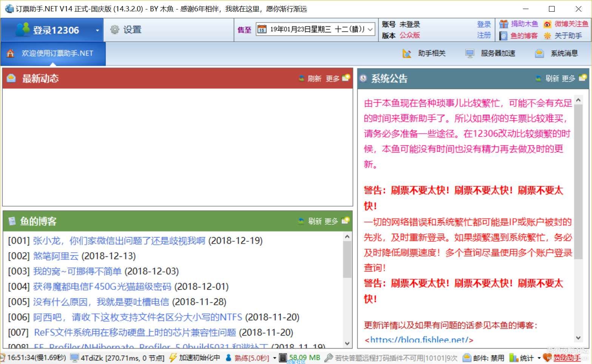Click the 系统公告 scrollbar up arrow
592x364 pixels.
[x=578, y=100]
